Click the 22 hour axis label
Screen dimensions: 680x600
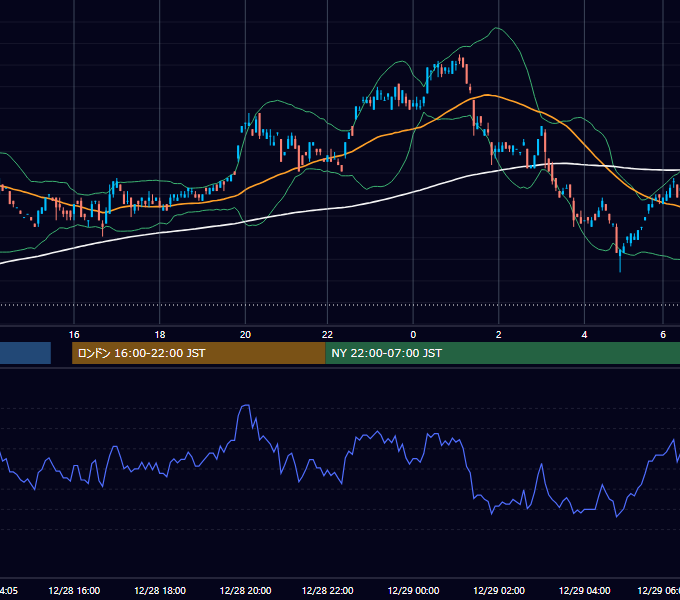(327, 335)
